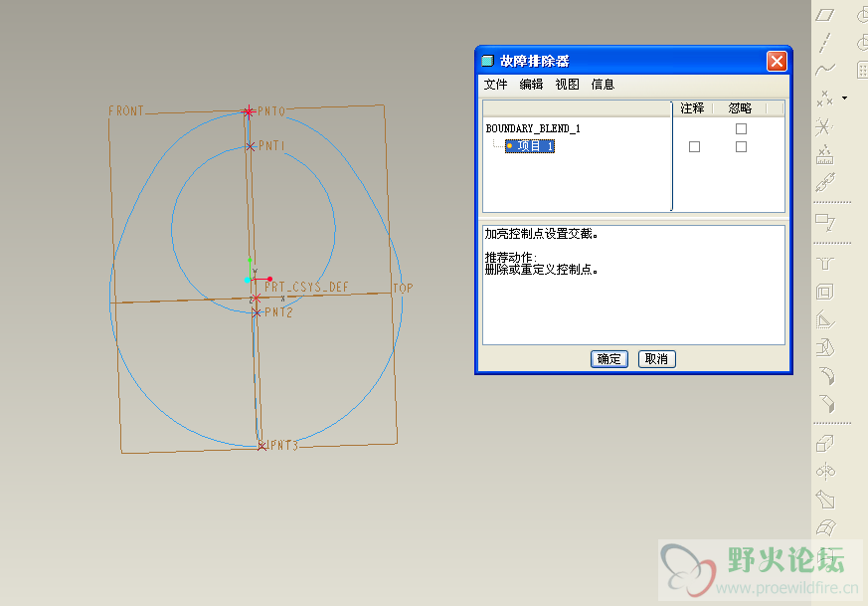Click the 取消 button
The height and width of the screenshot is (606, 868).
click(x=656, y=359)
